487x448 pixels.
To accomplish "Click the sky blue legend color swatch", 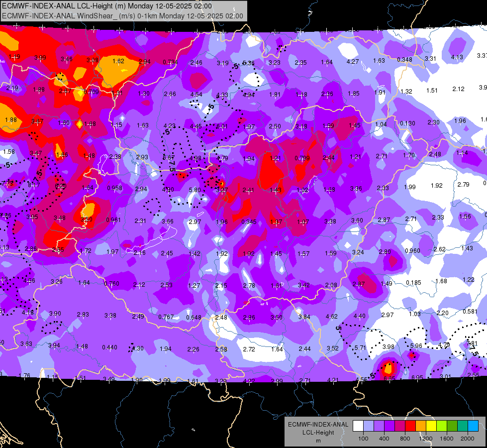I will coord(473,426).
